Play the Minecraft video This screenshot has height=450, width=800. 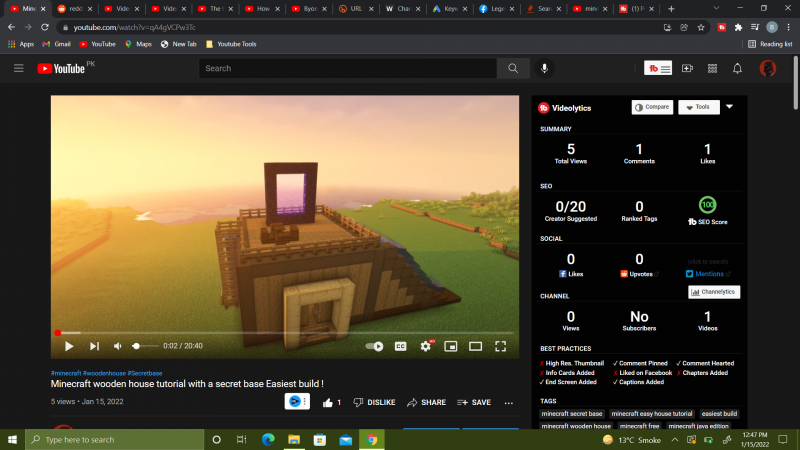69,346
